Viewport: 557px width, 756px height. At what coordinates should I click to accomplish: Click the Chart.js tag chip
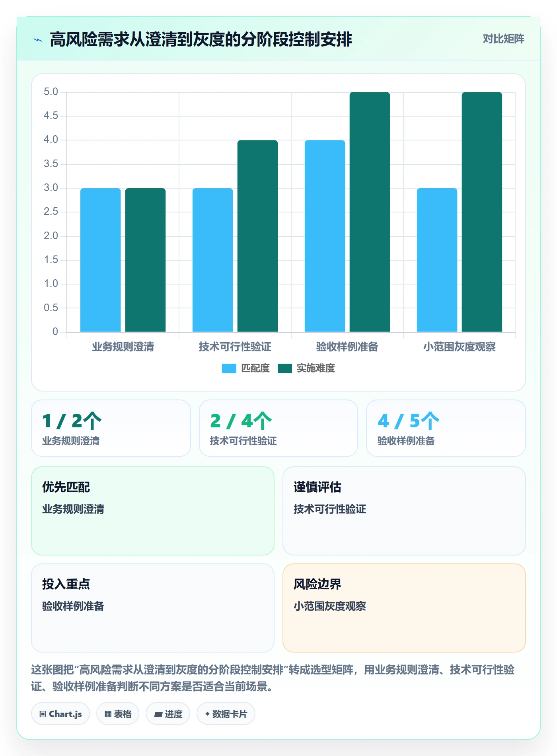pos(60,714)
